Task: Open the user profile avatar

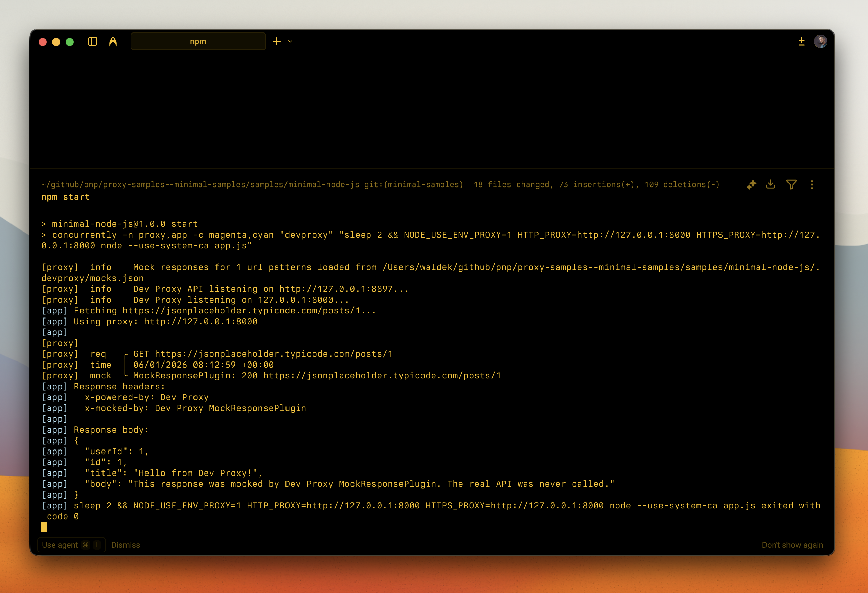Action: [x=820, y=42]
